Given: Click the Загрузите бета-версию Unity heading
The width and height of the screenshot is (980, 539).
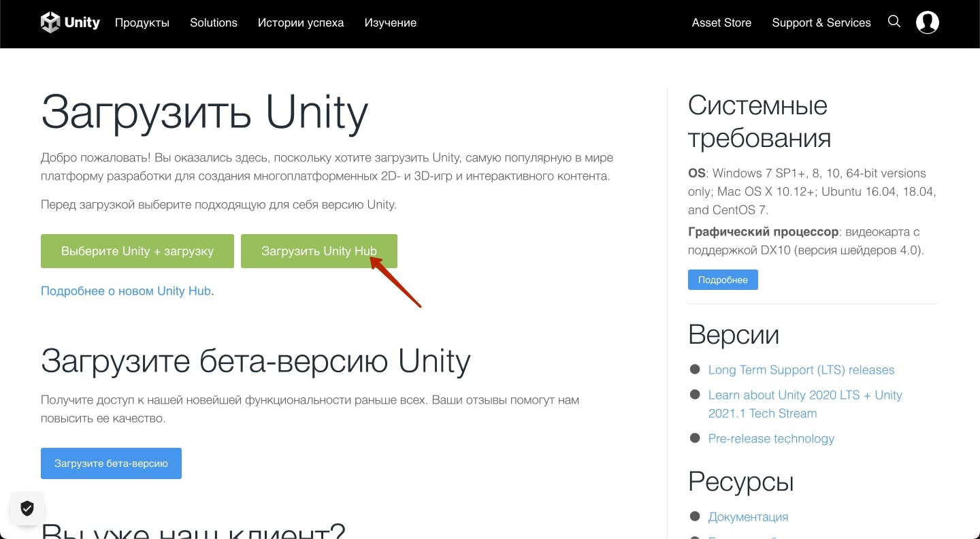Looking at the screenshot, I should click(256, 361).
